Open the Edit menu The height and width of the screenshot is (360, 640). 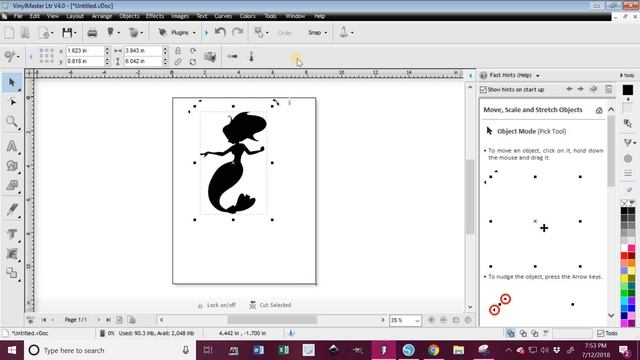(x=35, y=16)
